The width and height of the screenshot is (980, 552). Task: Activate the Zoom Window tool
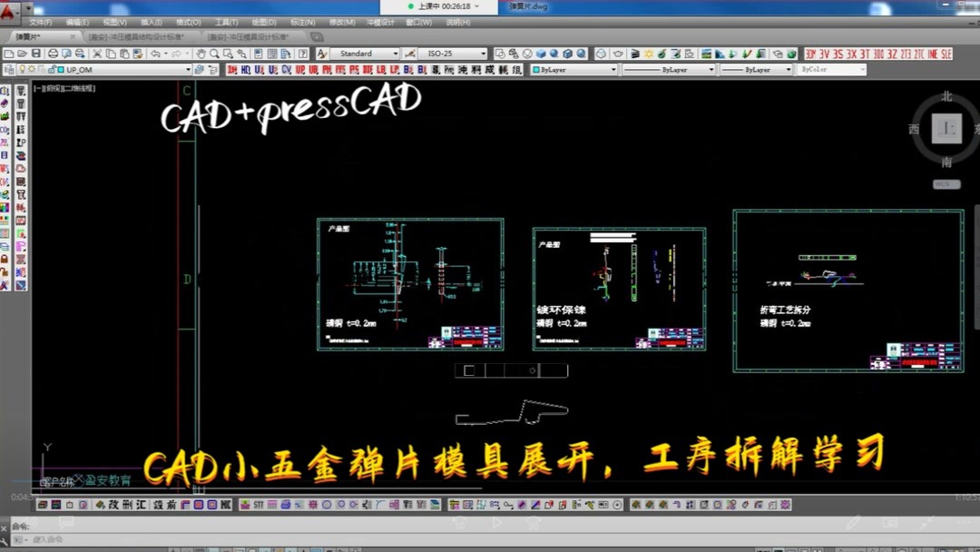click(x=228, y=53)
